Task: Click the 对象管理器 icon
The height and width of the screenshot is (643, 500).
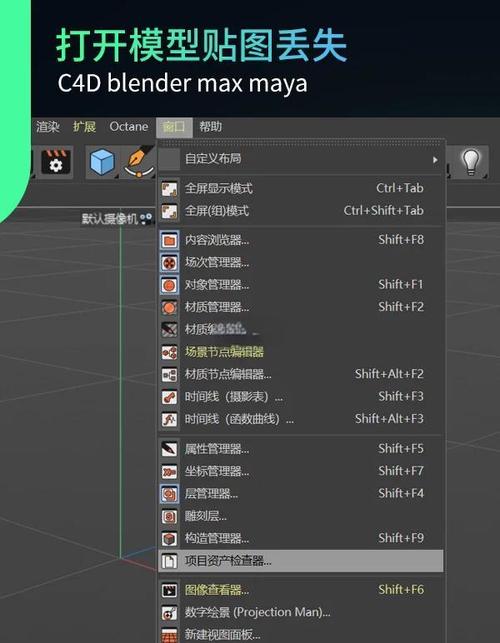Action: coord(169,285)
